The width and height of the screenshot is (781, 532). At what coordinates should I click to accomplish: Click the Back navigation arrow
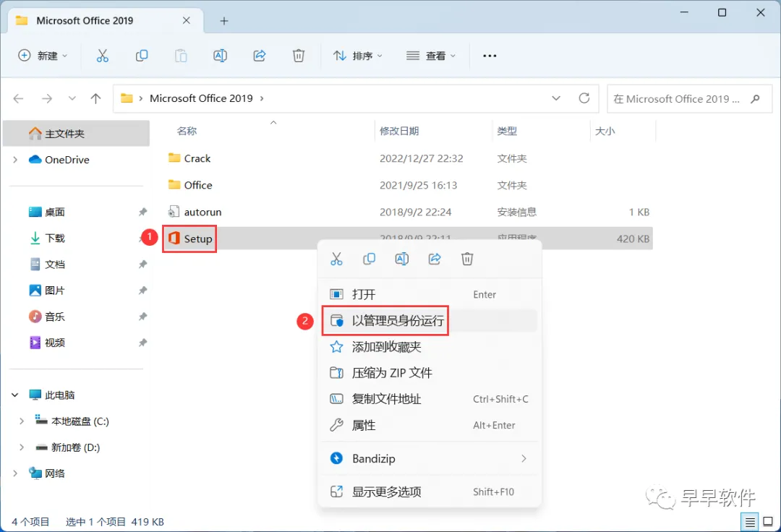click(18, 98)
